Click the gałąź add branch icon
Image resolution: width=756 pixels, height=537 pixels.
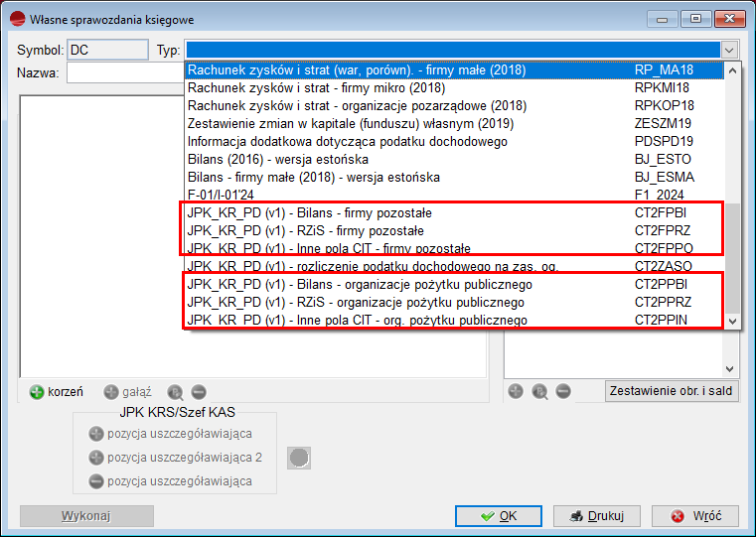pyautogui.click(x=111, y=392)
